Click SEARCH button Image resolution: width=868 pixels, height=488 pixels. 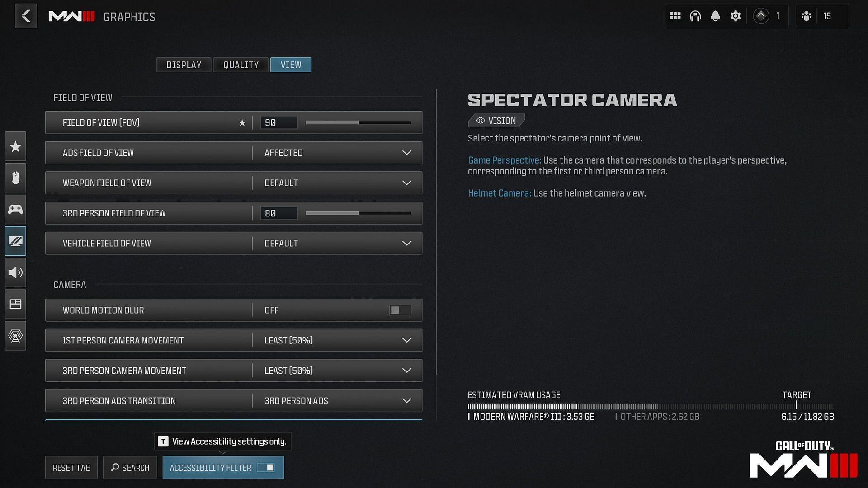pos(129,467)
